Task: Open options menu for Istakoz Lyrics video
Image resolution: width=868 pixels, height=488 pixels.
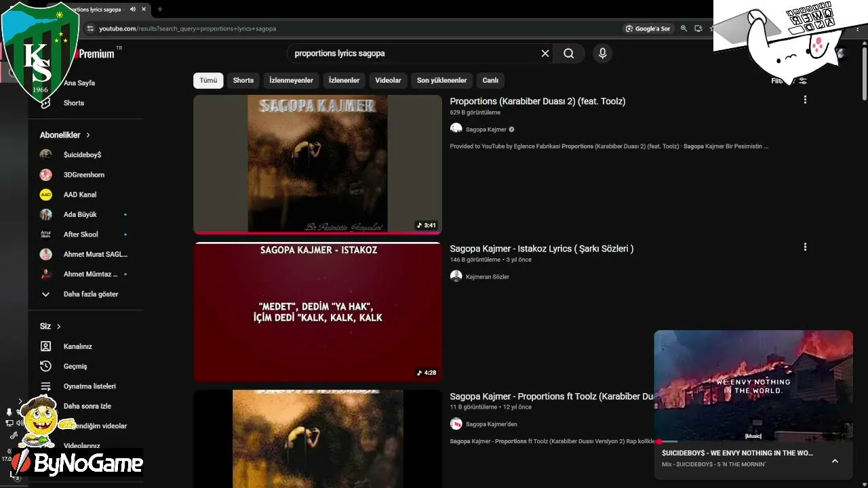Action: 805,247
